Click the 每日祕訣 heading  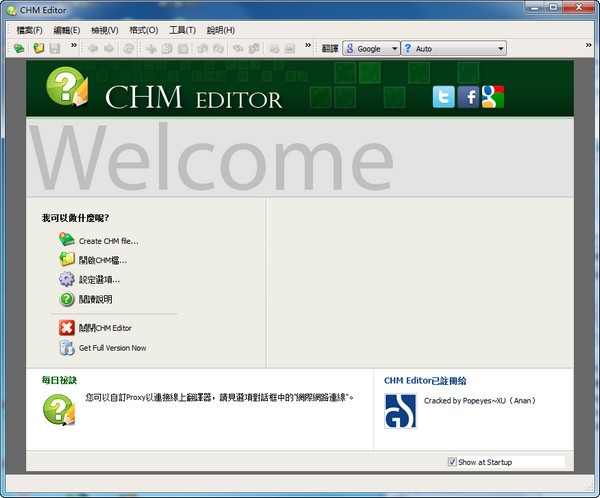pos(59,380)
